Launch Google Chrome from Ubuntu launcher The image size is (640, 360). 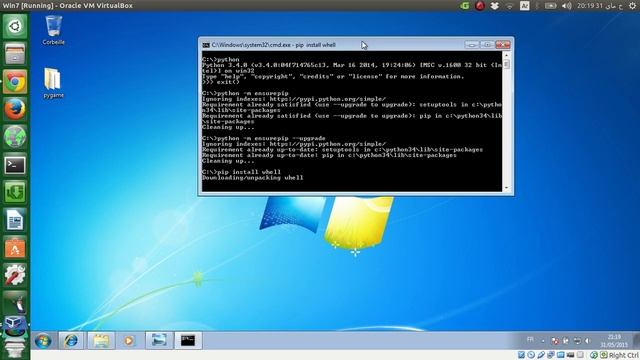[x=15, y=82]
